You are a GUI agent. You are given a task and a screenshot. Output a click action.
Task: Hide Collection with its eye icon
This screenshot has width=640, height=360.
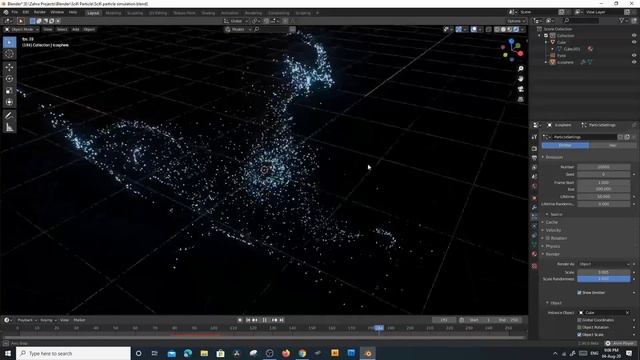[x=634, y=36]
